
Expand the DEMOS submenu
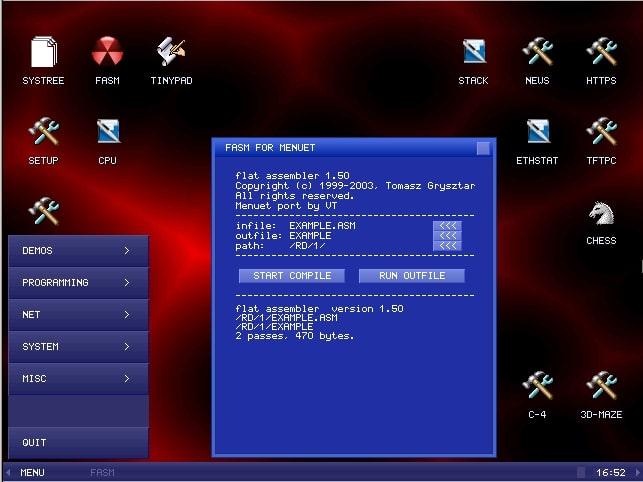coord(78,251)
